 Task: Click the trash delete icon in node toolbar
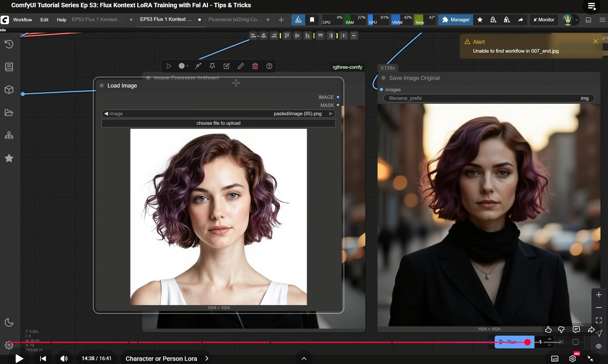pyautogui.click(x=255, y=66)
